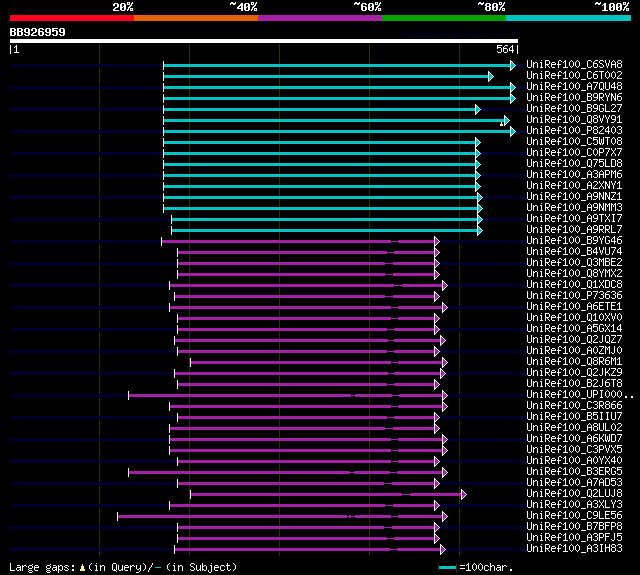Select the UniRef100_A3IH83 label
The width and height of the screenshot is (640, 575).
click(574, 549)
